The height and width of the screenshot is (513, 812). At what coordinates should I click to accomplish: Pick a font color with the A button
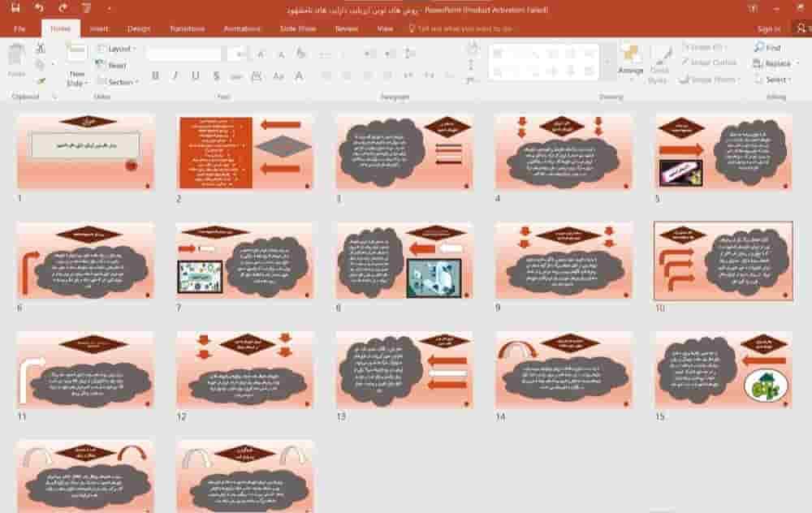click(x=300, y=76)
